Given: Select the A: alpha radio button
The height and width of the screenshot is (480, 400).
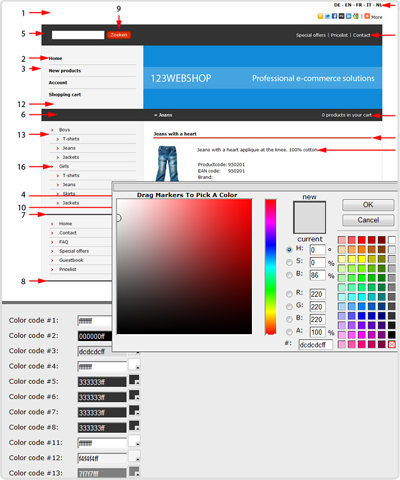Looking at the screenshot, I should coord(289,332).
